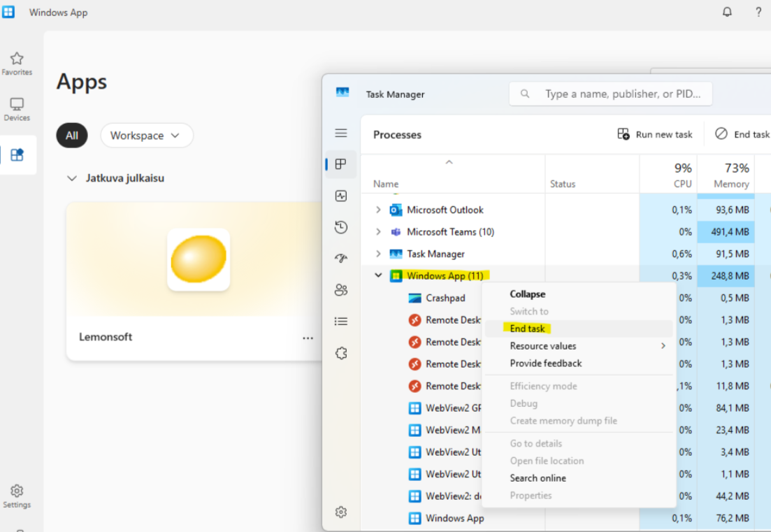Open Services page puzzle icon

[x=341, y=353]
